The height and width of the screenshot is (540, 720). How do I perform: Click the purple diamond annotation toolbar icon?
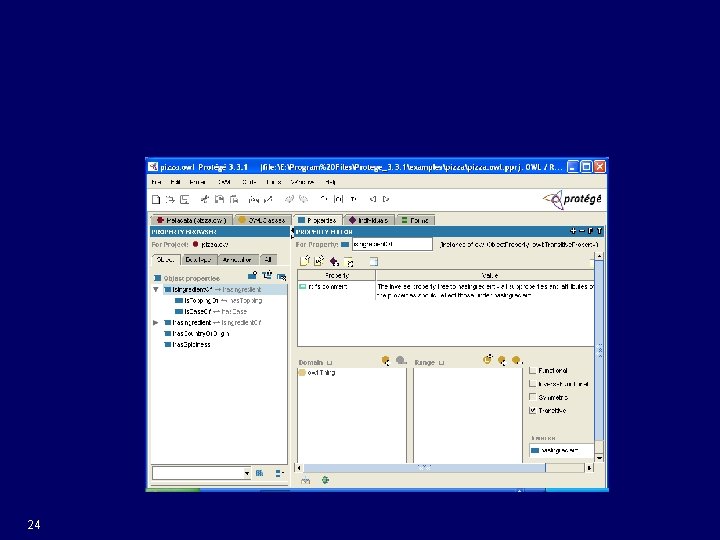[334, 262]
